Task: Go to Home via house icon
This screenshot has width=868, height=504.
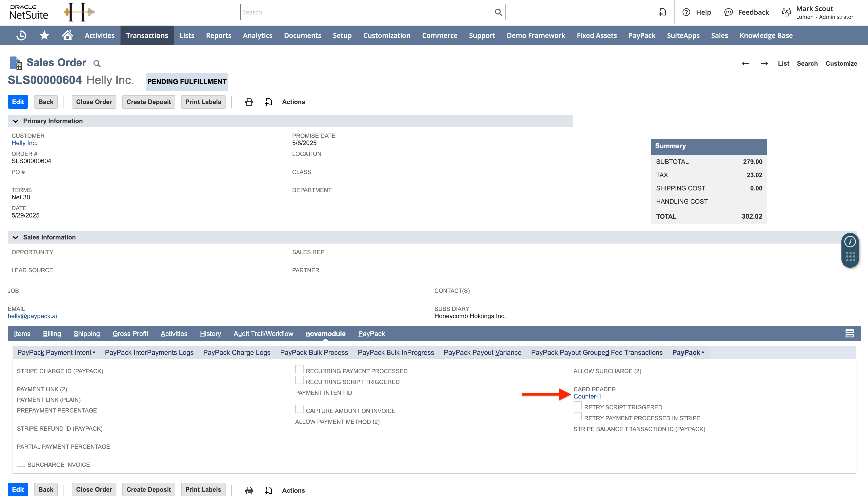Action: pyautogui.click(x=68, y=35)
